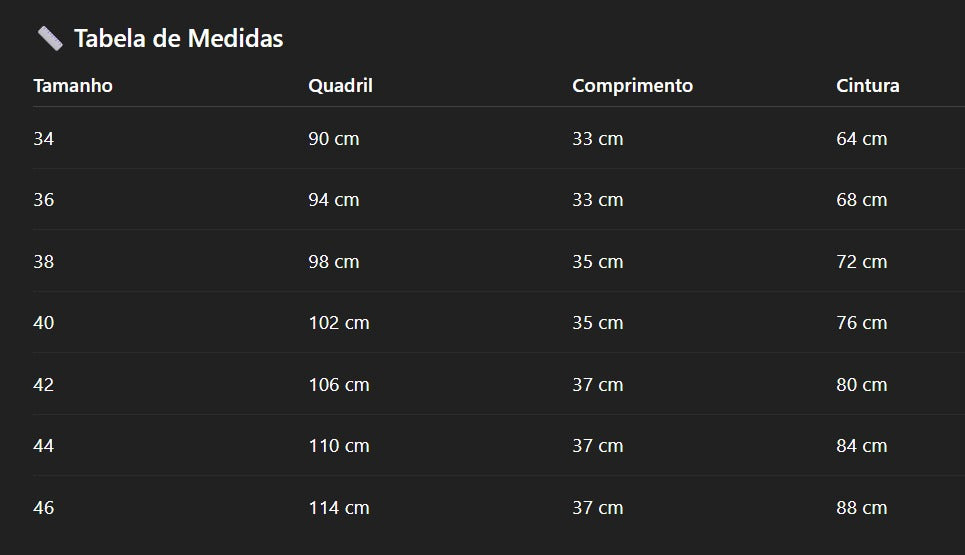The image size is (965, 555).
Task: Select the size 44 cell
Action: (44, 446)
